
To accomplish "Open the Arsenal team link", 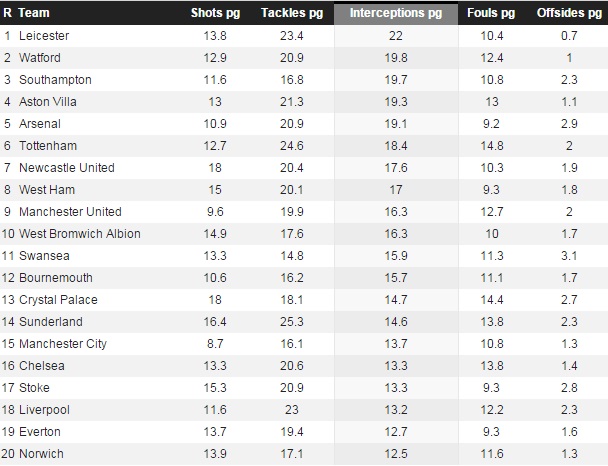I will tap(40, 124).
